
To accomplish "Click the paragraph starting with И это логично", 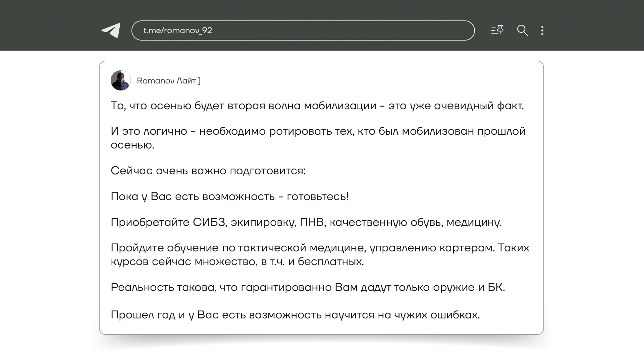I will click(318, 131).
